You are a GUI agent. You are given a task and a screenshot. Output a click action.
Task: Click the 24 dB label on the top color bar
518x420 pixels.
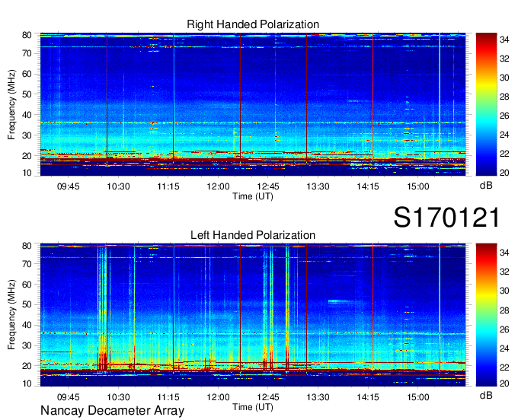point(504,135)
